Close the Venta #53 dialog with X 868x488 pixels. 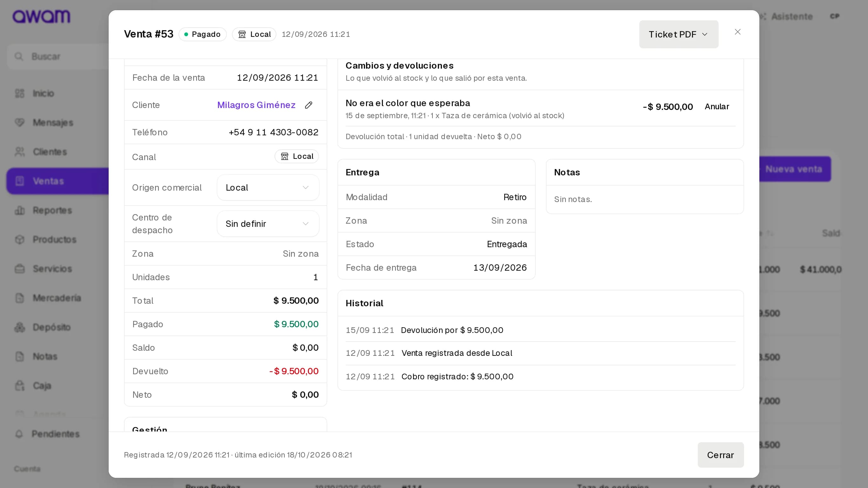pyautogui.click(x=738, y=32)
